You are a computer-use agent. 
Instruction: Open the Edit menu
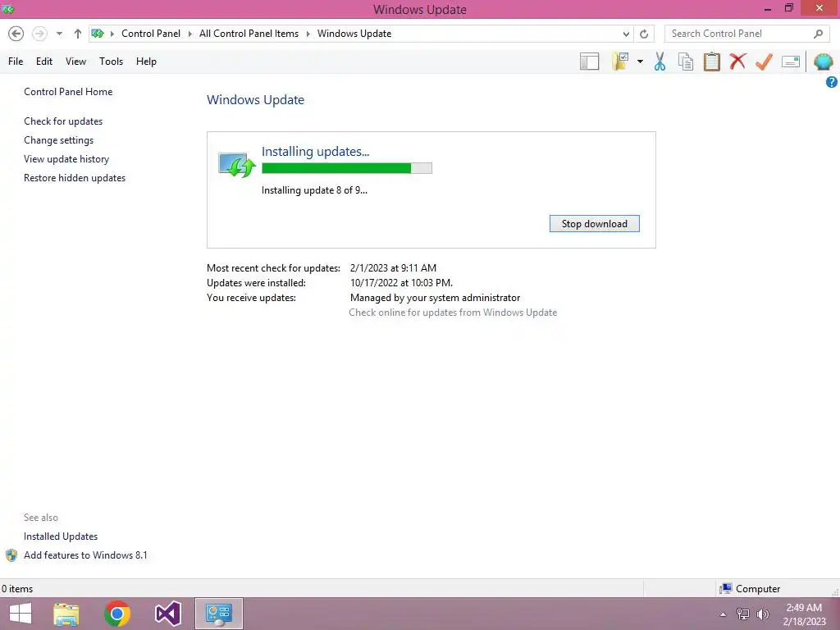(x=44, y=62)
